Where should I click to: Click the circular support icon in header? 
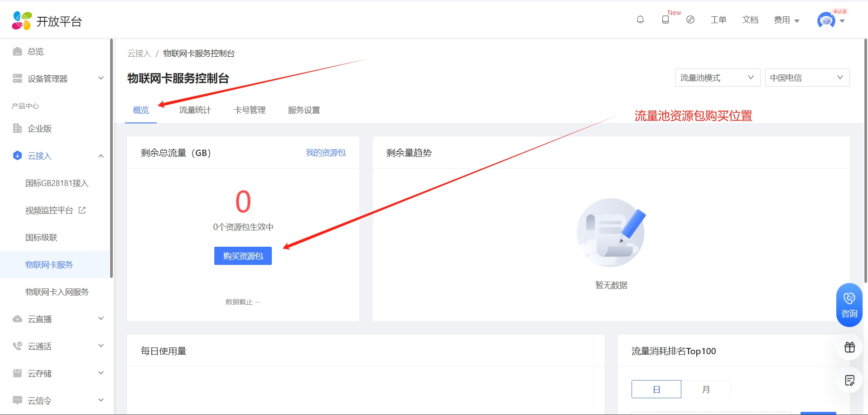coord(690,20)
